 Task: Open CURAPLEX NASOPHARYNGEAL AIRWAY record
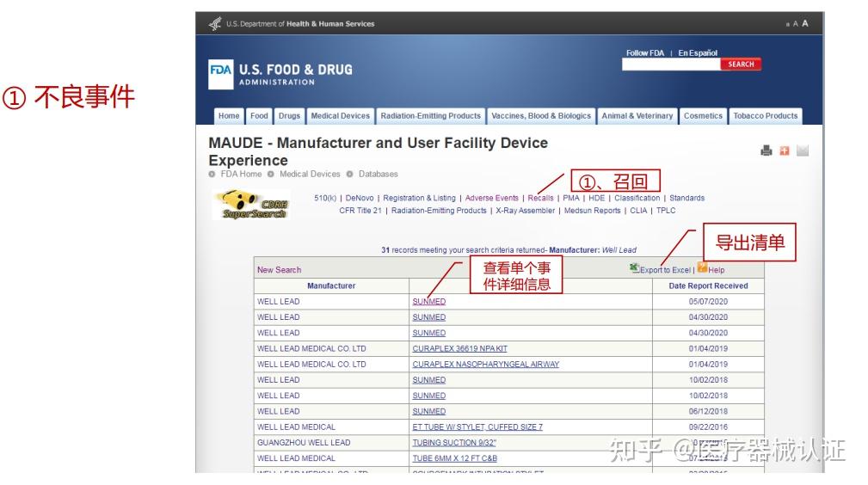pos(485,365)
